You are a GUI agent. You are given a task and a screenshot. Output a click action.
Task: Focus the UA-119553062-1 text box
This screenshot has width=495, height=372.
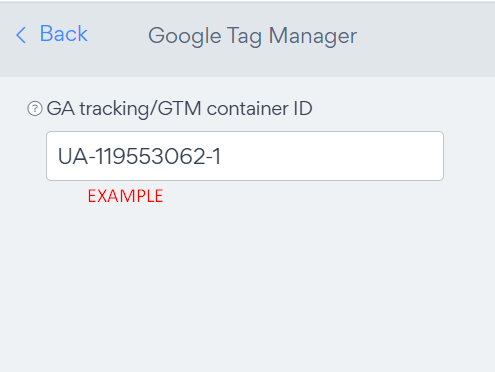pyautogui.click(x=245, y=156)
